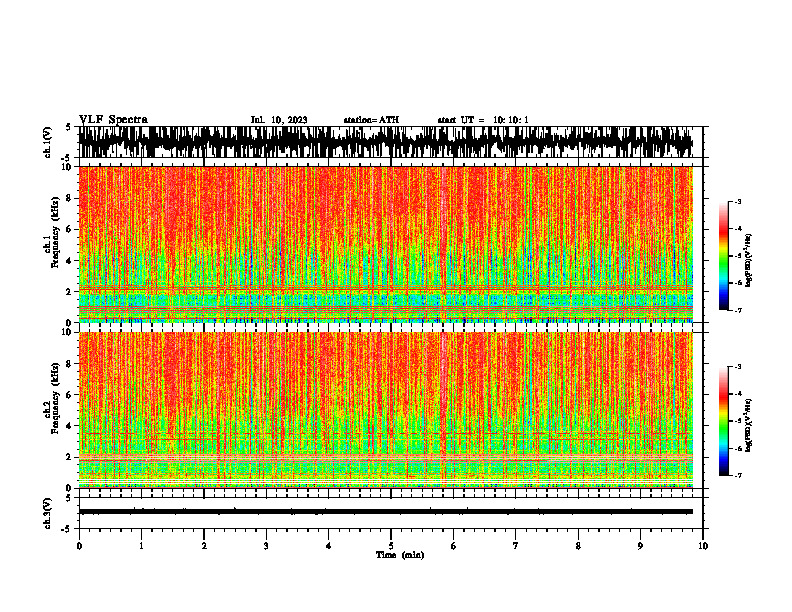Viewport: 792px width, 612px height.
Task: Click time axis tick label "9"
Action: [x=640, y=546]
